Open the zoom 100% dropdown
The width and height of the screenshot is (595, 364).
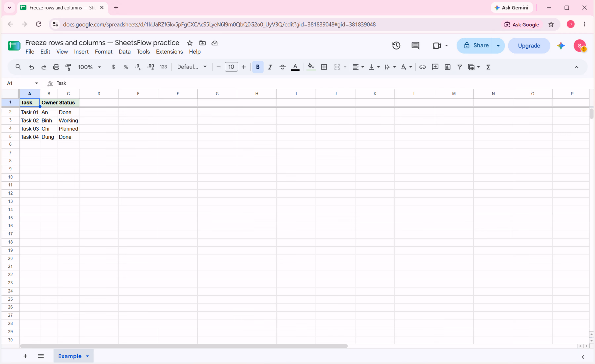click(89, 67)
